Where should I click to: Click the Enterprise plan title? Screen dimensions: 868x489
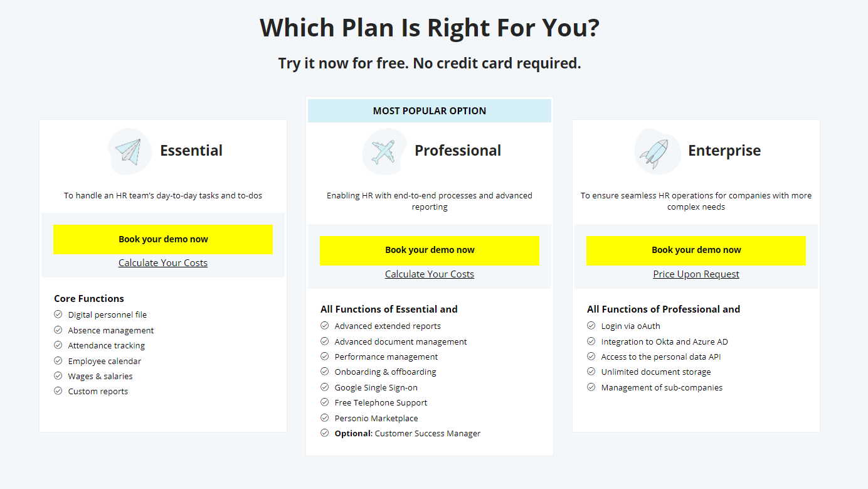tap(724, 151)
